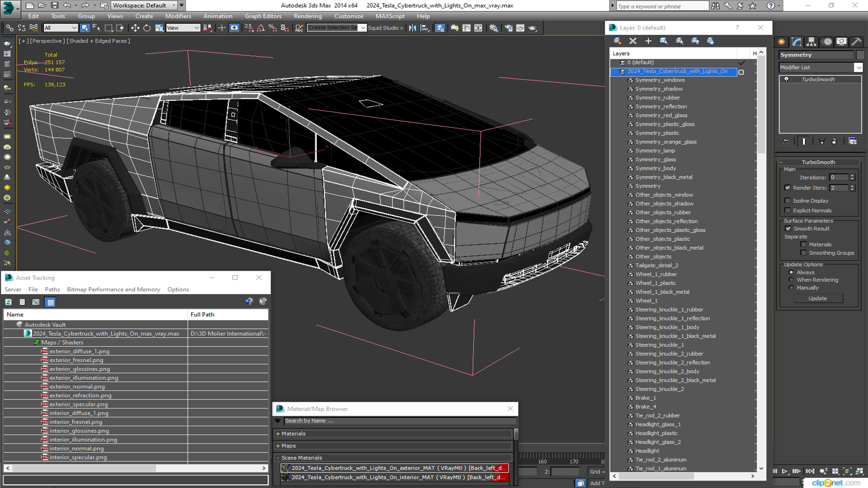Expand Maps group in Material/Map Browser

(x=278, y=446)
